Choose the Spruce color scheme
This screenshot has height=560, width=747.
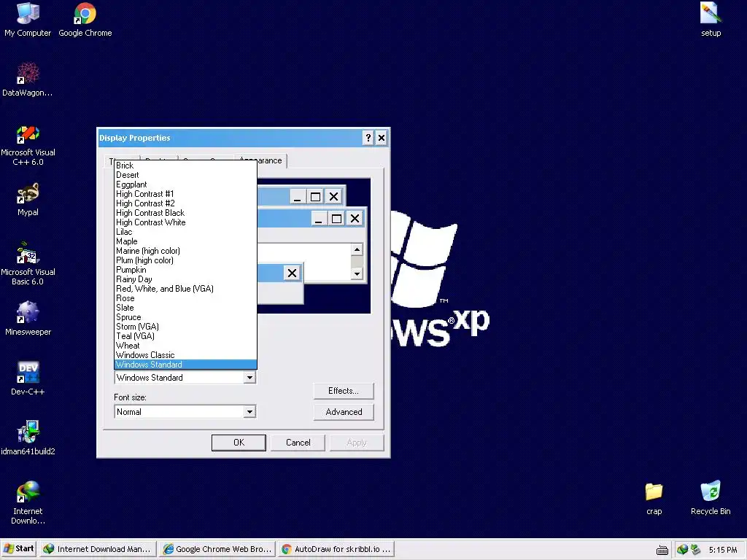(186, 317)
